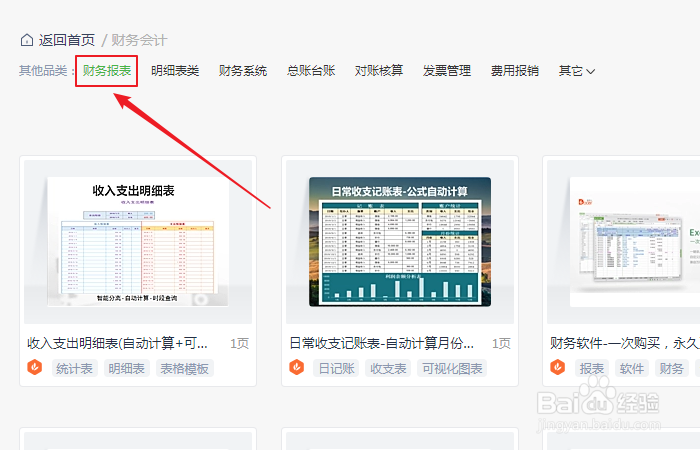700x450 pixels.
Task: Click the title 财务软件-一次购买，永久
Action: pyautogui.click(x=625, y=343)
